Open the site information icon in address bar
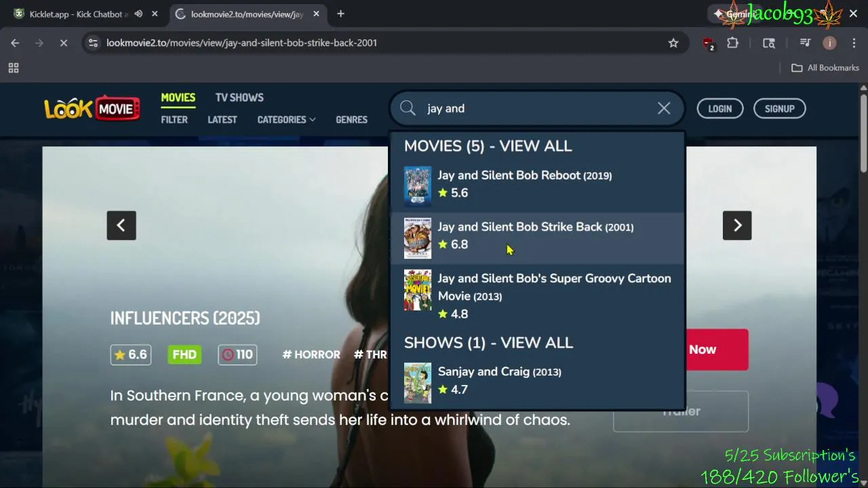This screenshot has height=488, width=868. point(93,43)
